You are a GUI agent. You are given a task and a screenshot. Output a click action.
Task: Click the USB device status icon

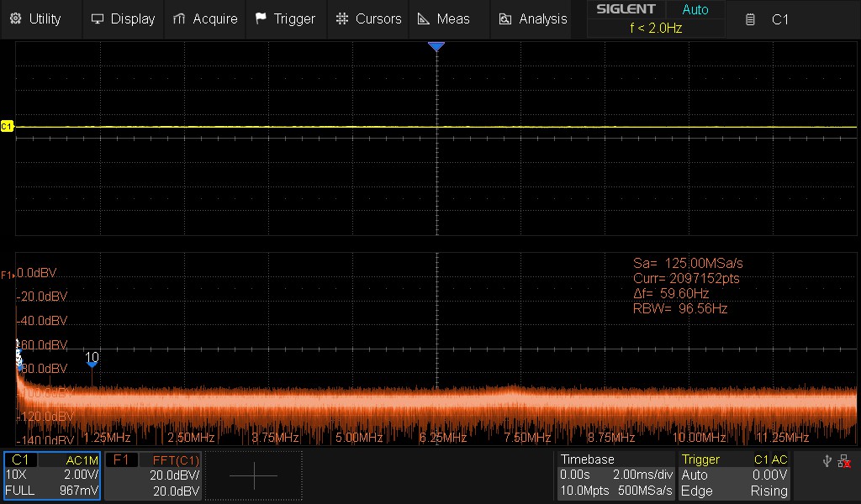click(827, 461)
